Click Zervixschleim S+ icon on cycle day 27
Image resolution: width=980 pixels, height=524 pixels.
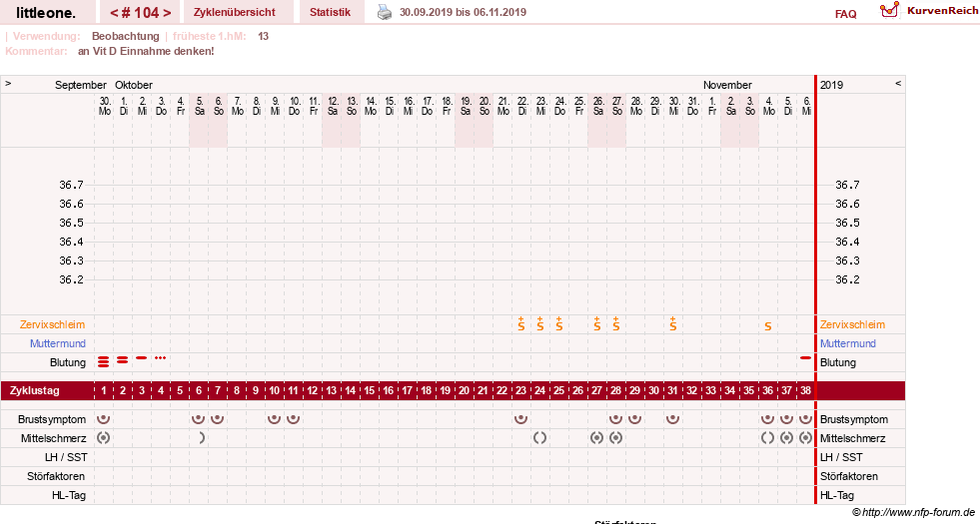tap(596, 323)
